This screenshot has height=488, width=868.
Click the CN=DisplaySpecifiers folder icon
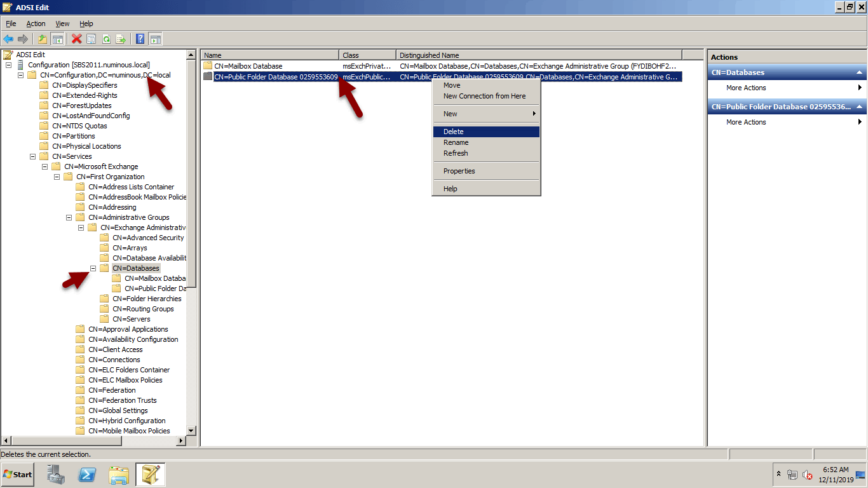[44, 85]
